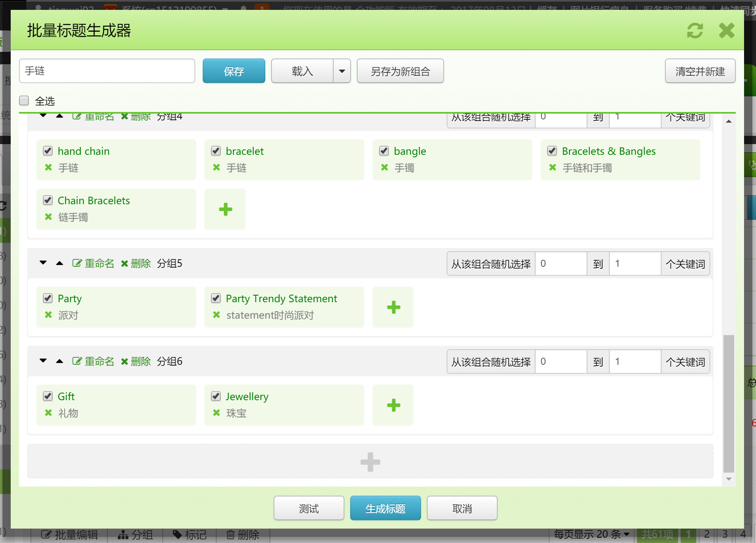Click 清空并新建 clear and new button
The width and height of the screenshot is (756, 543).
(x=700, y=71)
